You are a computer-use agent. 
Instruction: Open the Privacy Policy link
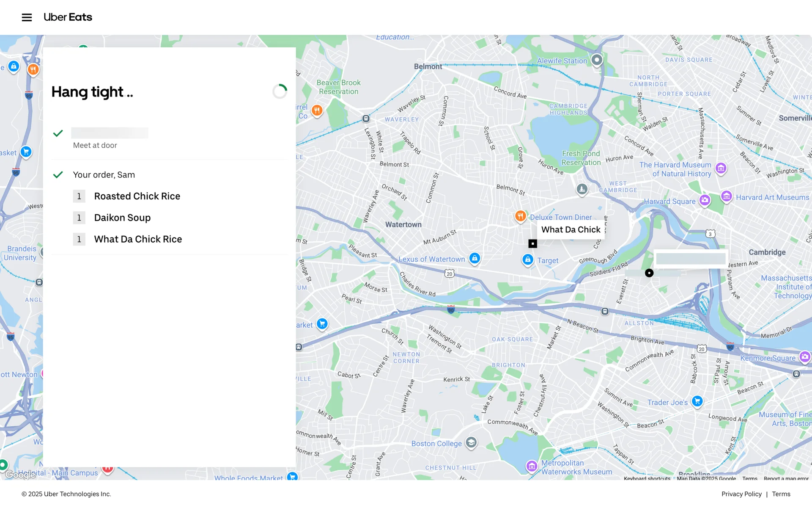741,494
